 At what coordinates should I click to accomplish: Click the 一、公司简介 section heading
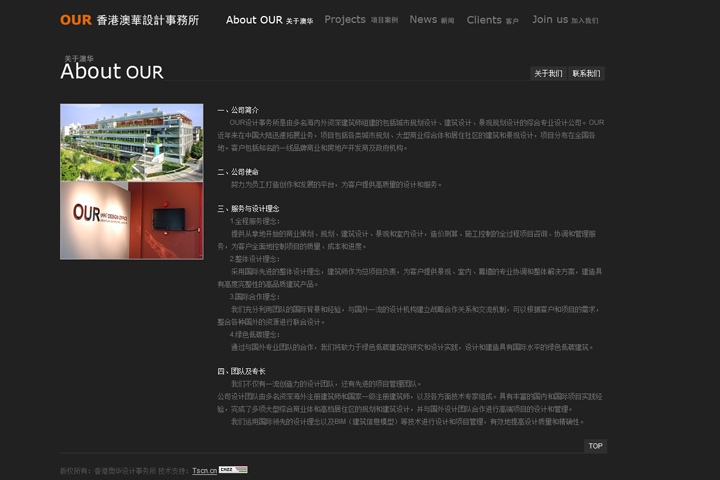pyautogui.click(x=238, y=110)
